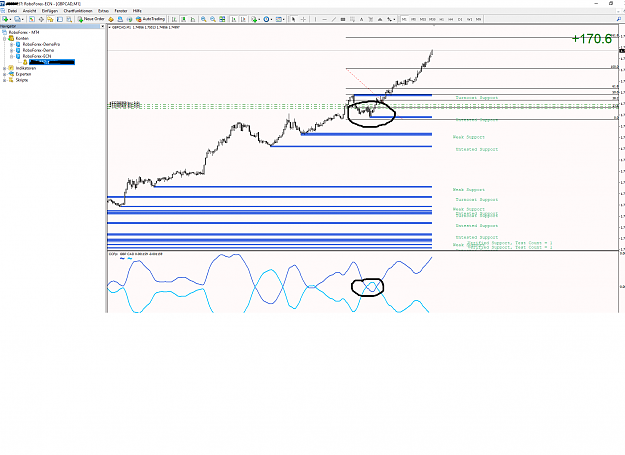Expand the Skripte tree node
625x455 pixels.
5,80
